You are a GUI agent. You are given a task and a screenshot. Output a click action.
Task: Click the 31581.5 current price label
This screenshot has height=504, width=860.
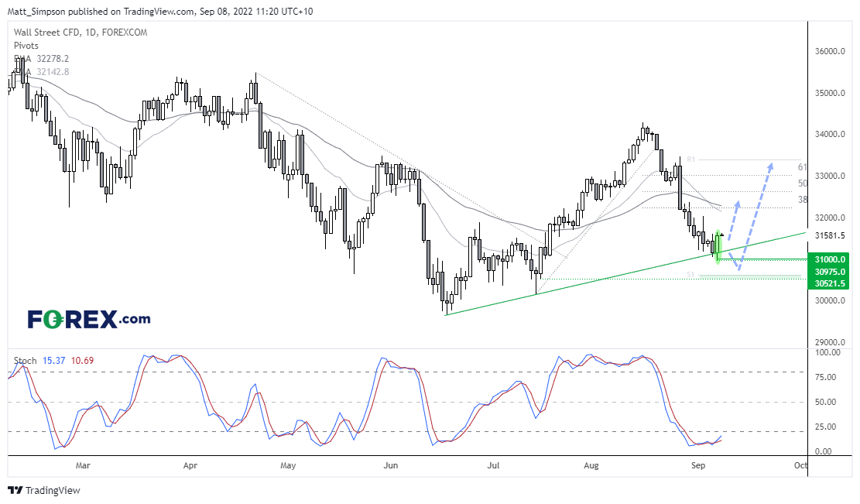831,235
